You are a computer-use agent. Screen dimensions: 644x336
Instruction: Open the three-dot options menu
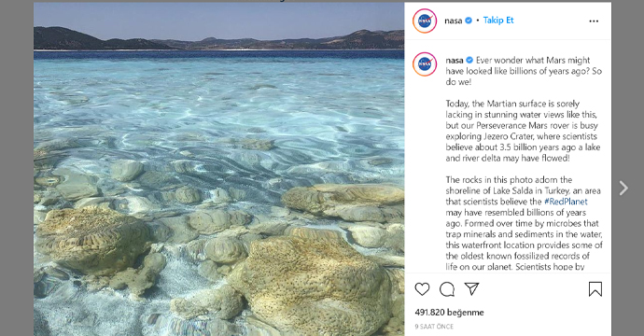594,21
